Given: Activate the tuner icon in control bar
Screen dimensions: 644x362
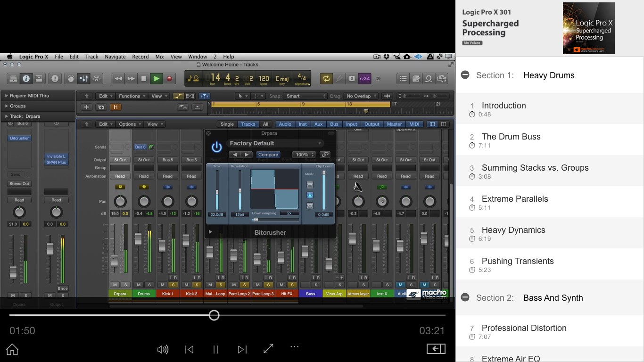Looking at the screenshot, I should (339, 78).
